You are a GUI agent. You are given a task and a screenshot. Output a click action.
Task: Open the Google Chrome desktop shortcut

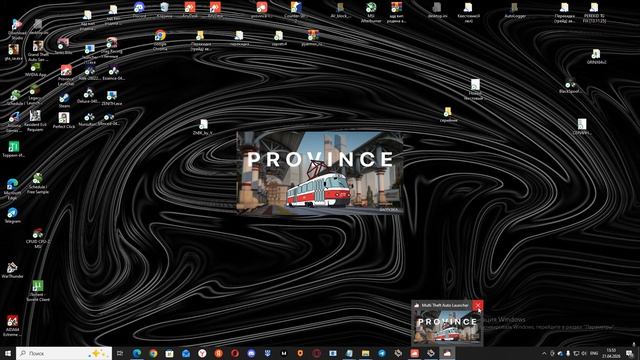point(160,40)
